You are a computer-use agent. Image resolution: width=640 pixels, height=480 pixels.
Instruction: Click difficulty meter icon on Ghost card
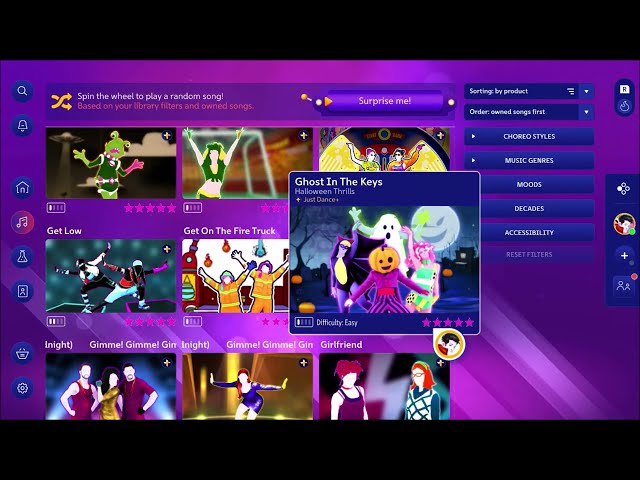pyautogui.click(x=304, y=322)
